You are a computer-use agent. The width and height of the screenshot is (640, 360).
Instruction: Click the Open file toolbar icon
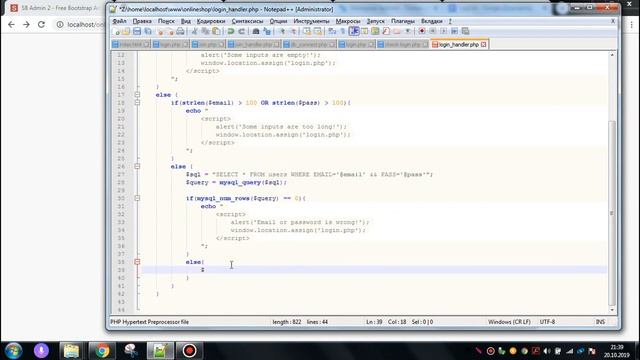tap(126, 31)
